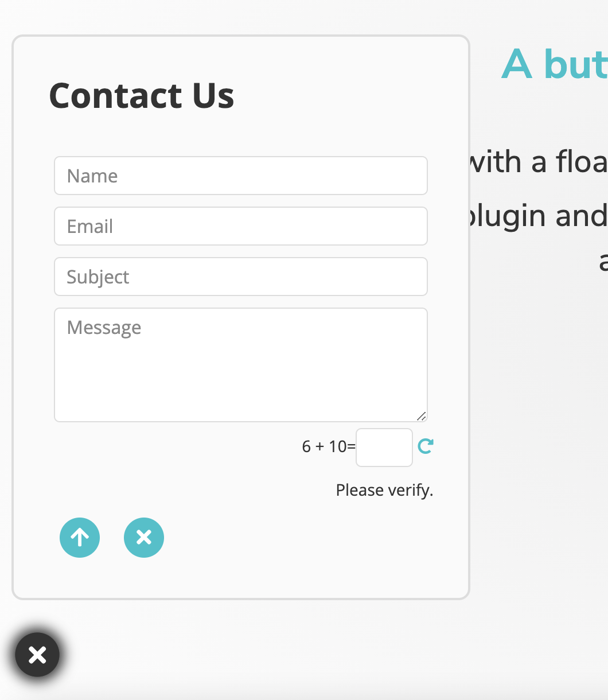This screenshot has width=608, height=700.
Task: Focus the Email input field
Action: (241, 226)
